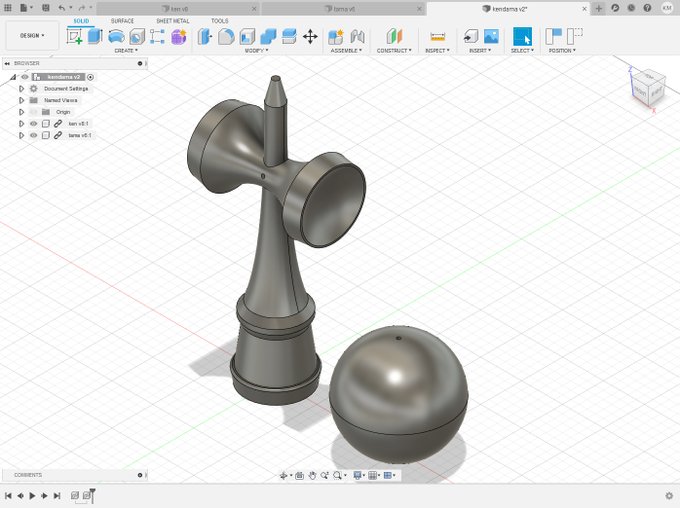Select the Move/Copy tool
Image resolution: width=680 pixels, height=508 pixels.
tap(310, 36)
